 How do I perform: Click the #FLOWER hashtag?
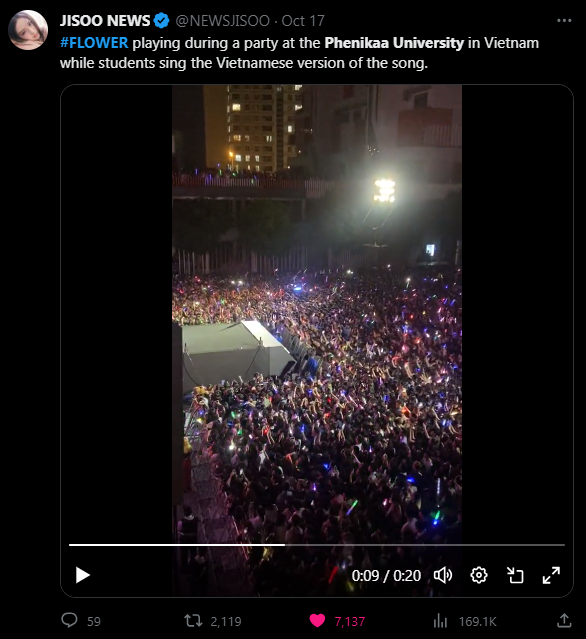(94, 43)
